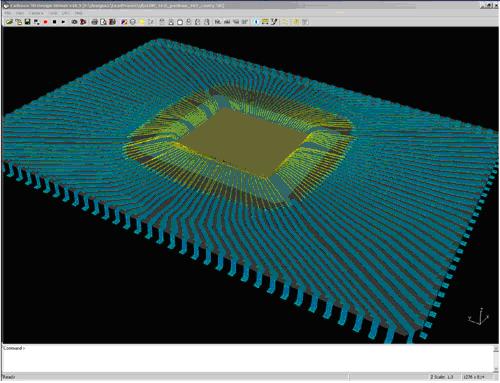The width and height of the screenshot is (500, 383).
Task: Click the black play arrow icon
Action: tap(63, 22)
